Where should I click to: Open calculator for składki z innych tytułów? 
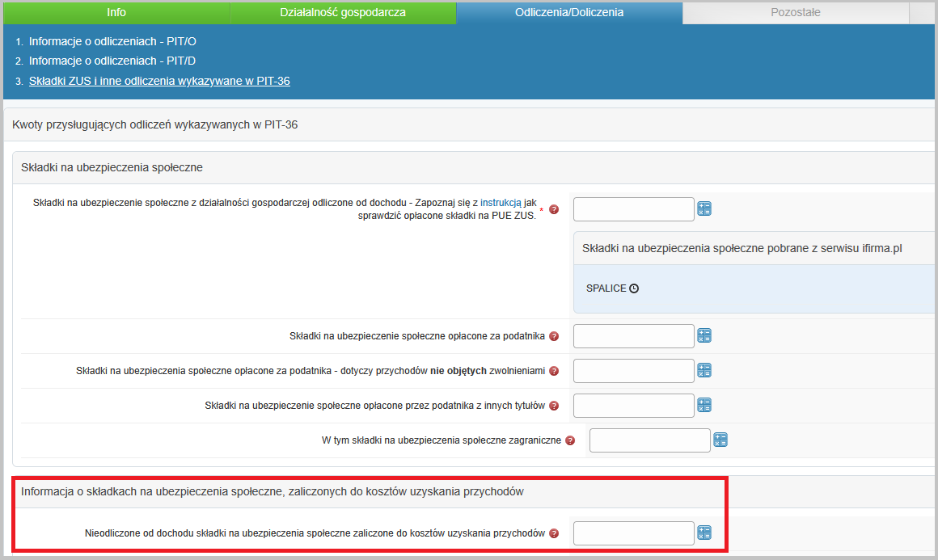(703, 406)
